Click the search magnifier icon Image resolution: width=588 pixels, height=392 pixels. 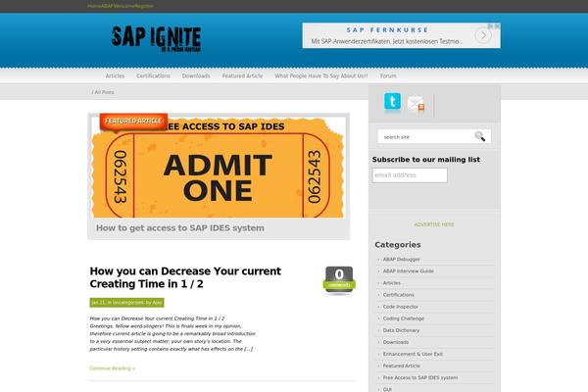coord(479,136)
